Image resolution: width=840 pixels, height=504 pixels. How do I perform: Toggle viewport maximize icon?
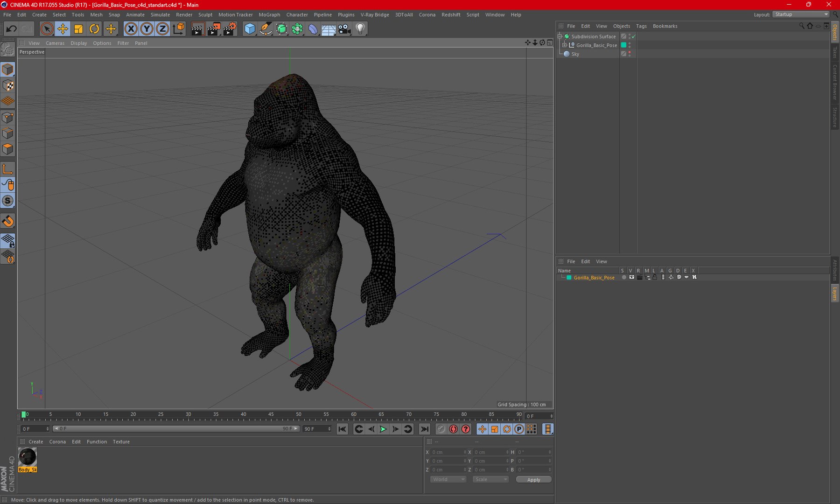click(550, 43)
